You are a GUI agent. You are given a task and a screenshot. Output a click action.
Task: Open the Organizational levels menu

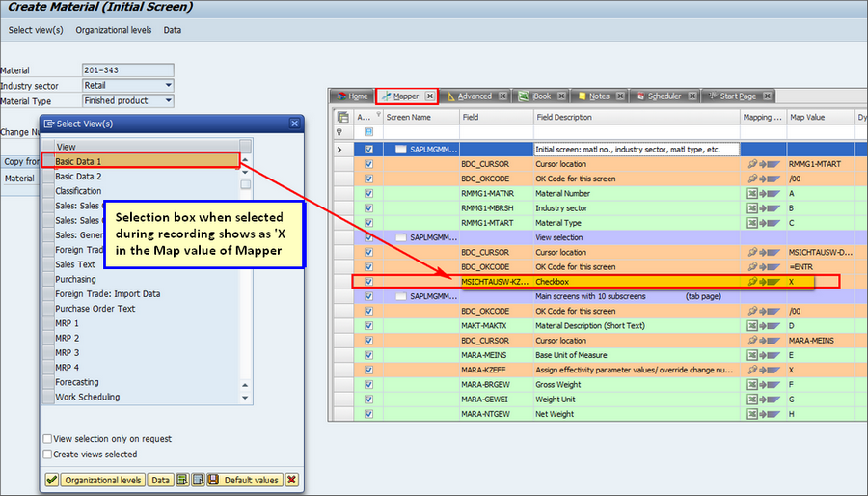(x=114, y=30)
